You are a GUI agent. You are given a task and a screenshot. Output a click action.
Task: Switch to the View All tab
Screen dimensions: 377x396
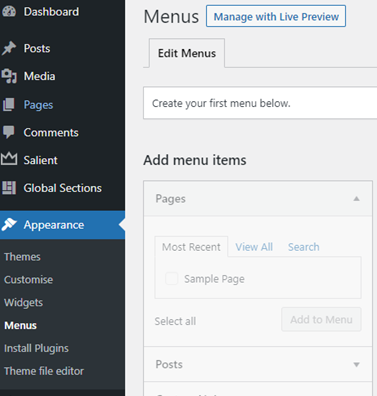(x=254, y=247)
